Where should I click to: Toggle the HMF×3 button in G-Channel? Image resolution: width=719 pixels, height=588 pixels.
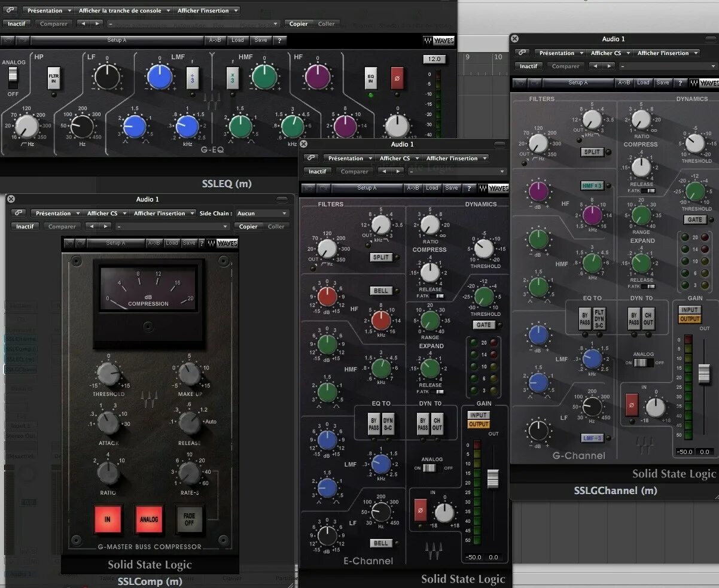[592, 186]
